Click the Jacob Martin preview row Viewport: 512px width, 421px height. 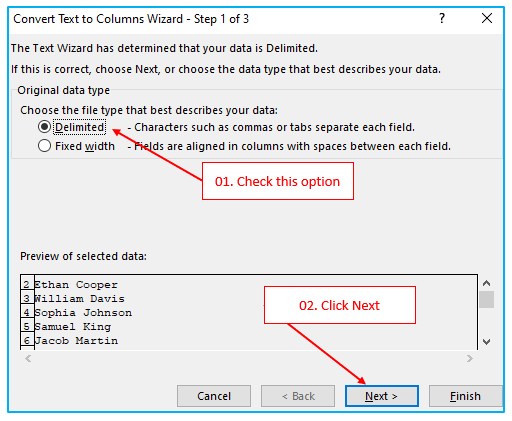pyautogui.click(x=249, y=341)
